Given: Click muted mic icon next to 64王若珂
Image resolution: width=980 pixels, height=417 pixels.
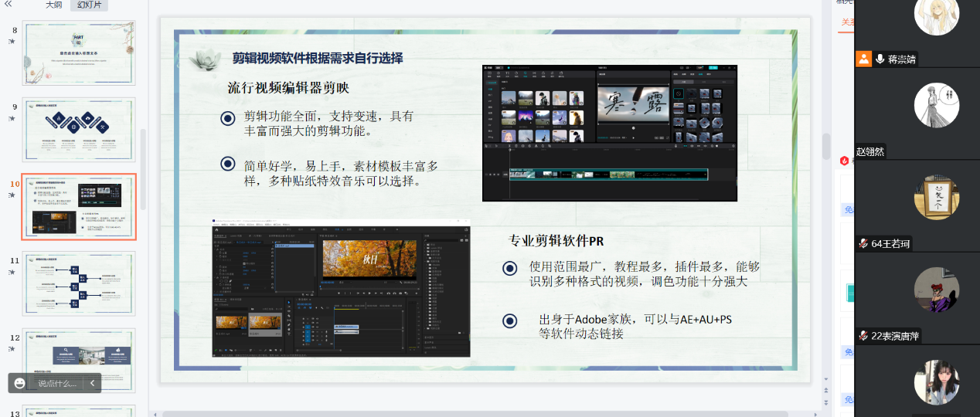Looking at the screenshot, I should coord(863,244).
